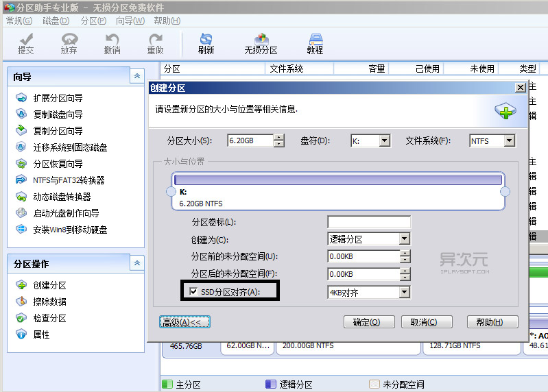Image resolution: width=548 pixels, height=392 pixels.
Task: Open 安装Win8到移动硬盘 wizard
Action: [x=61, y=230]
